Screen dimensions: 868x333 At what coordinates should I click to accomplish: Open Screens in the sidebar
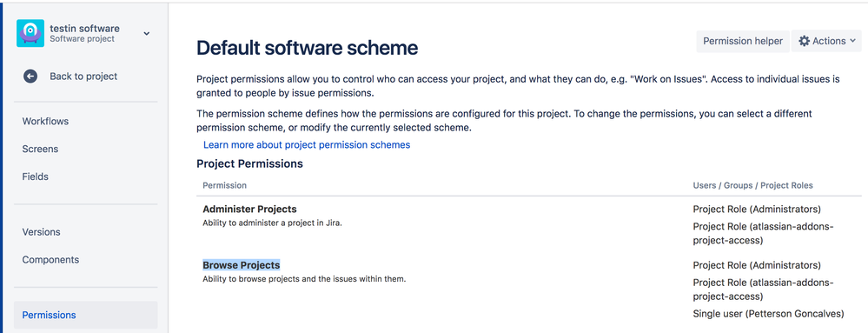(x=40, y=149)
